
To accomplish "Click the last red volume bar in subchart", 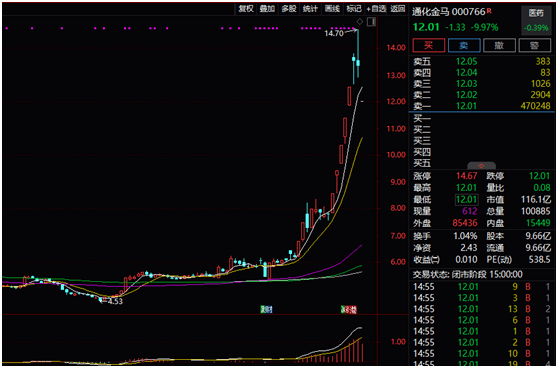I will pos(362,353).
